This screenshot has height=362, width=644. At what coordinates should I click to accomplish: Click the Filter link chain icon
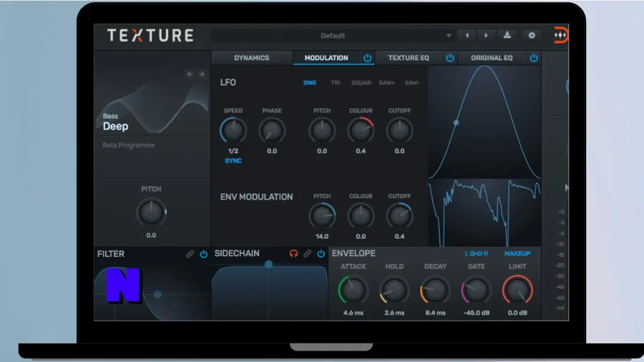click(x=190, y=254)
